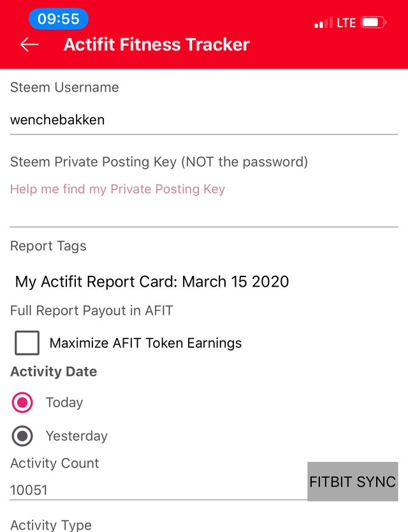Check Maximize AFIT Token Earnings box
Screen dimensions: 408x532
click(27, 343)
